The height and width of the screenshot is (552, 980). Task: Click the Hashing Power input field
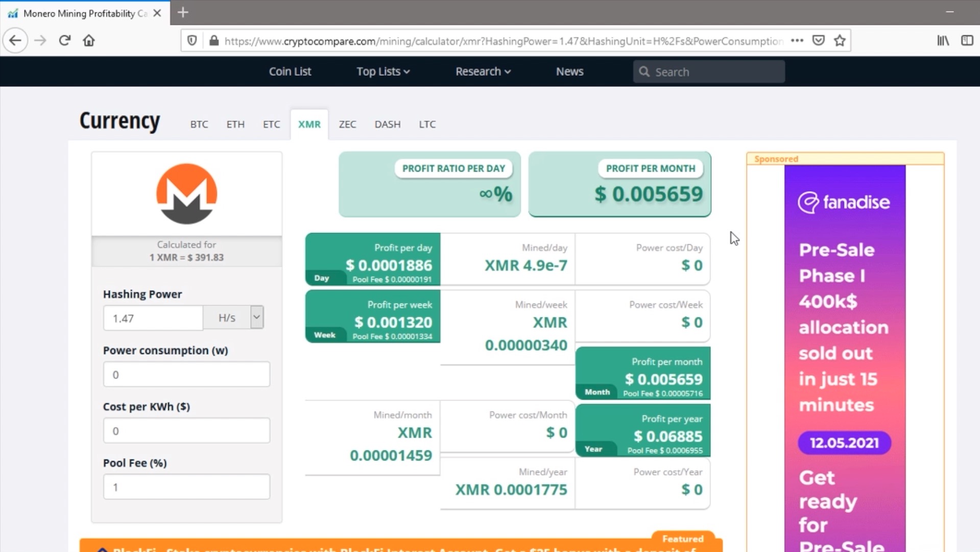point(153,318)
